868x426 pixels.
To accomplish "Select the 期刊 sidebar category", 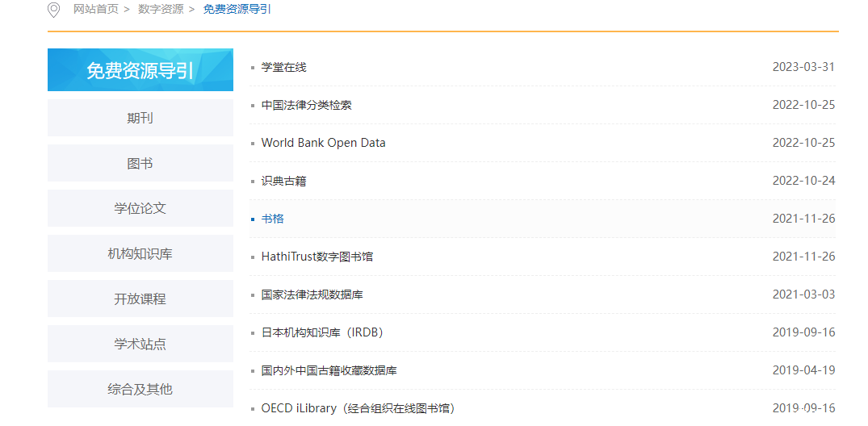I will click(x=140, y=118).
